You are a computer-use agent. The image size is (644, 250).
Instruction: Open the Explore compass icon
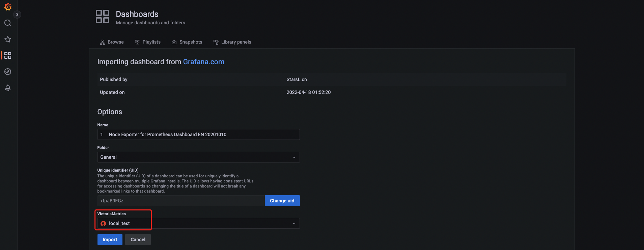point(8,72)
